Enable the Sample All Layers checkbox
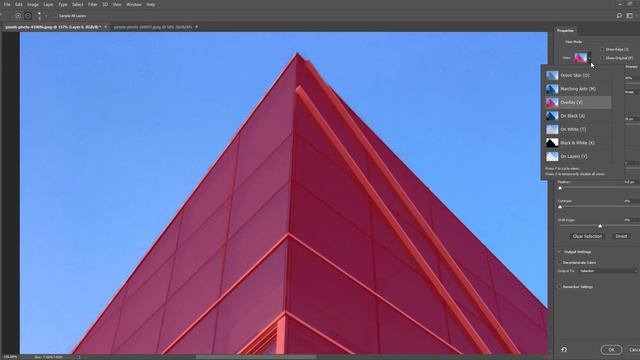Viewport: 640px width, 360px height. click(56, 16)
